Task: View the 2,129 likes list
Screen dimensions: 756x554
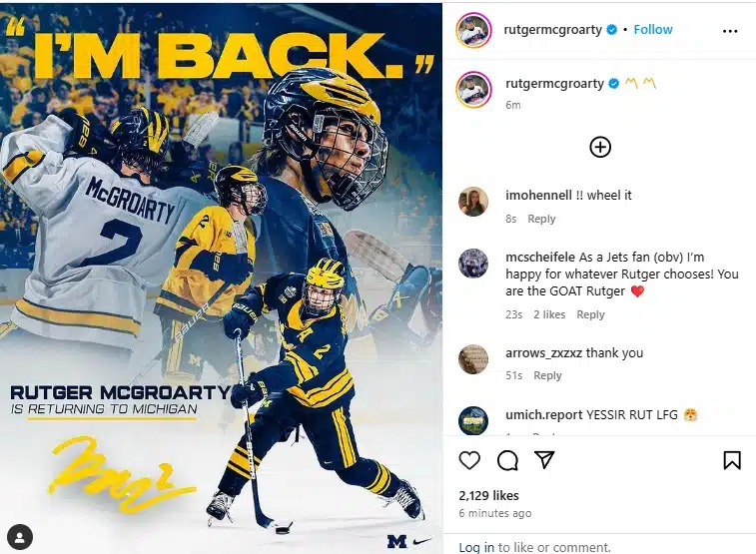Action: [x=489, y=495]
